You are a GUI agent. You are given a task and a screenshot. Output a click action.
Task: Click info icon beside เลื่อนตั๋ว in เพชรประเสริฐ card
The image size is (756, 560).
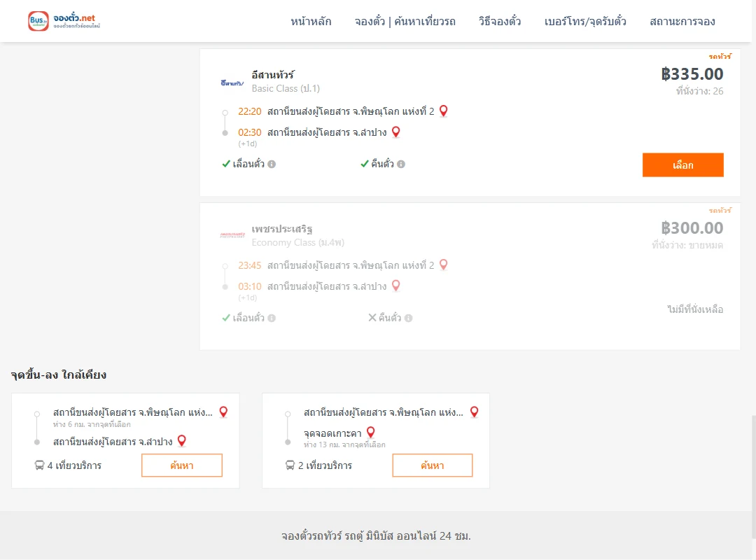(x=272, y=318)
